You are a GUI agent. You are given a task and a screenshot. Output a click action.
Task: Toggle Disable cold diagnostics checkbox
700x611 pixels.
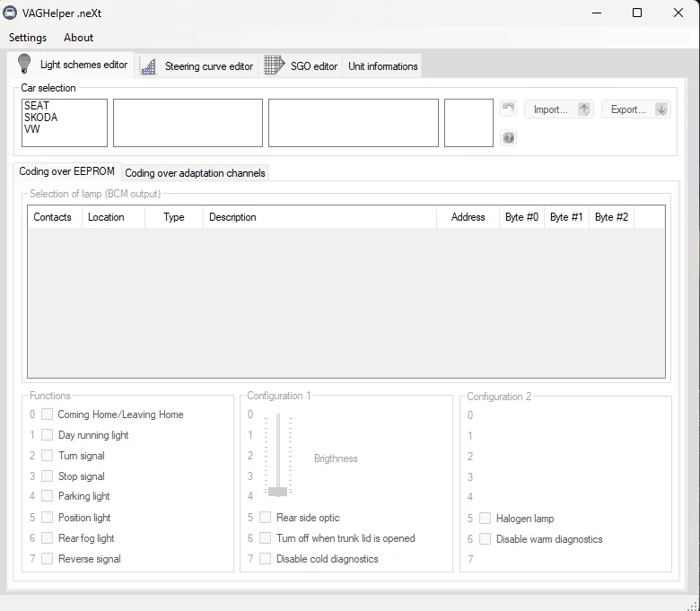pyautogui.click(x=266, y=559)
